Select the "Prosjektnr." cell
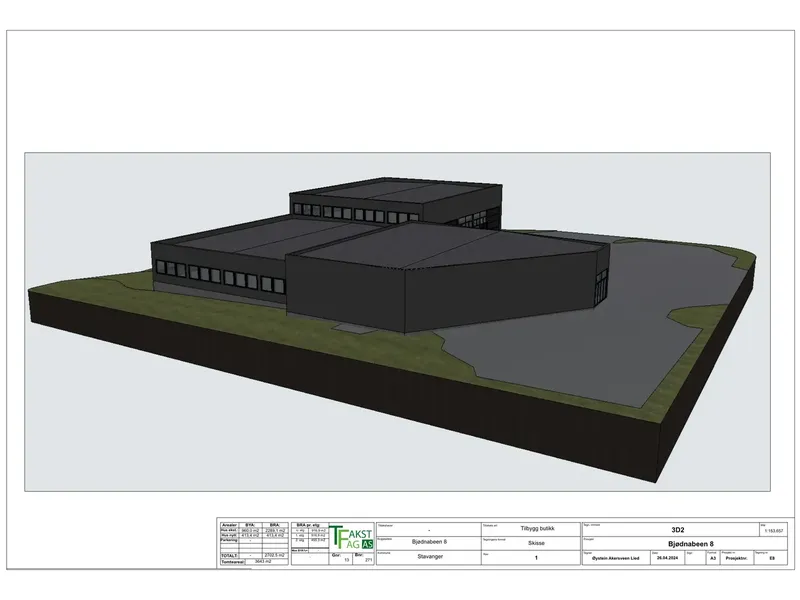The height and width of the screenshot is (600, 800). point(736,558)
